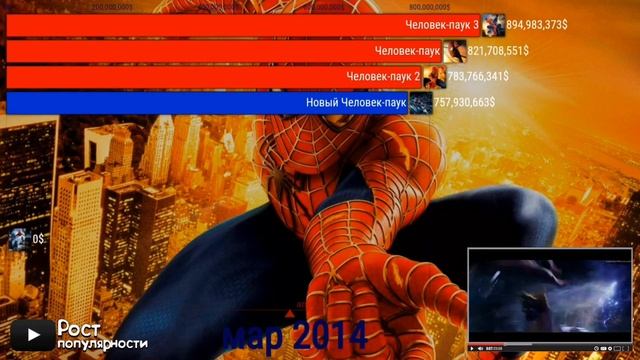Click the value 894,983,373$

(537, 25)
